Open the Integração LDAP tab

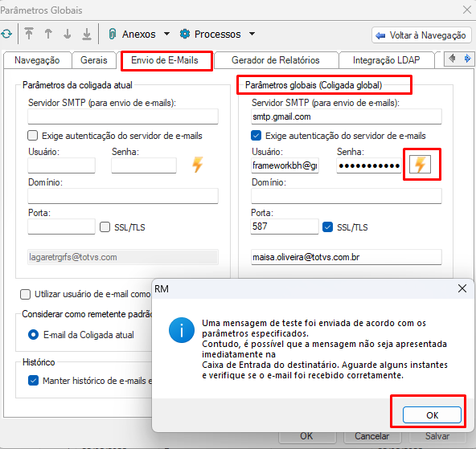coord(386,60)
